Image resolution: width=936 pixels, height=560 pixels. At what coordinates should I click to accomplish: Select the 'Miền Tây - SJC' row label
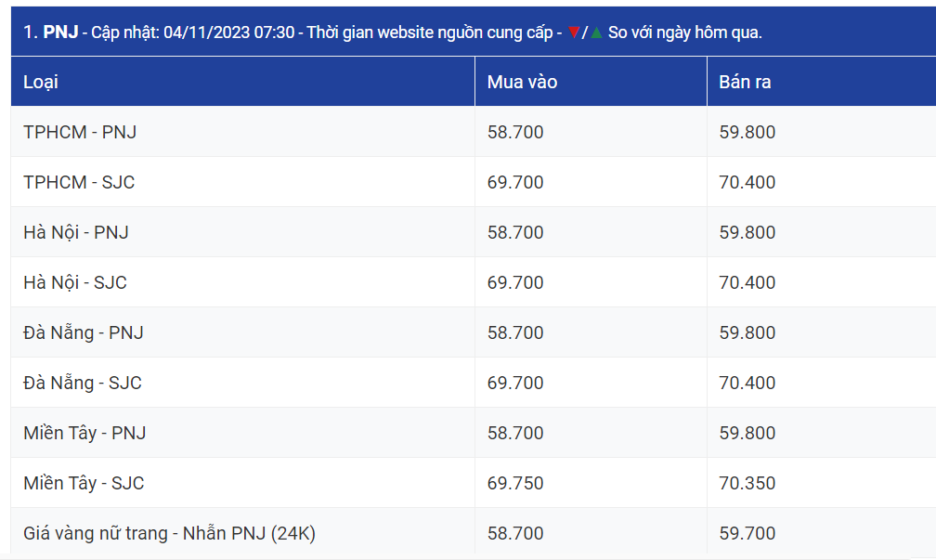tap(84, 483)
